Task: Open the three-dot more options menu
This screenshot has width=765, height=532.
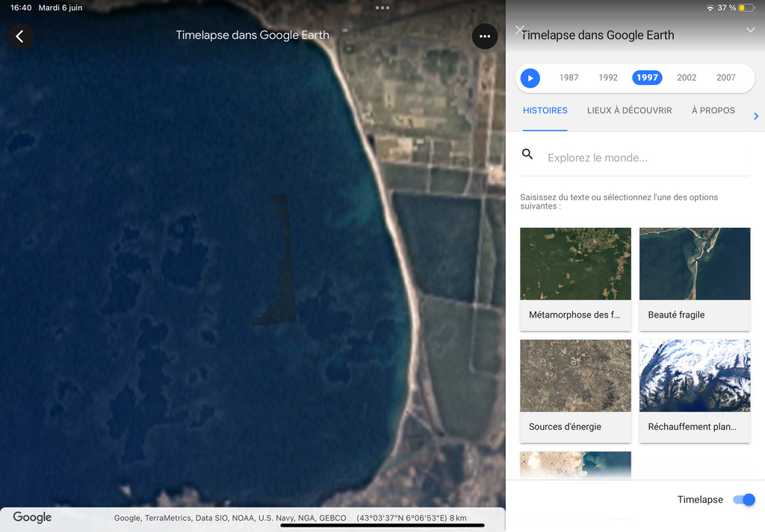Action: tap(484, 36)
